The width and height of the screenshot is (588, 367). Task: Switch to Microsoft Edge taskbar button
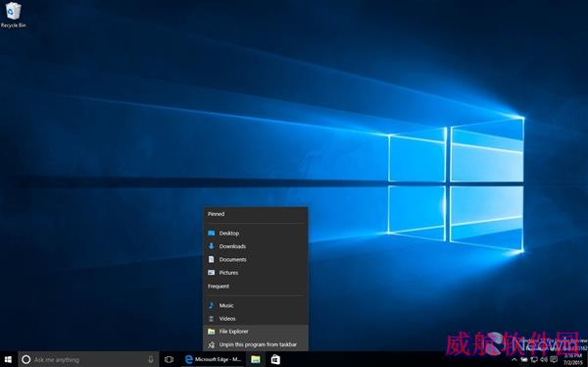[x=213, y=359]
